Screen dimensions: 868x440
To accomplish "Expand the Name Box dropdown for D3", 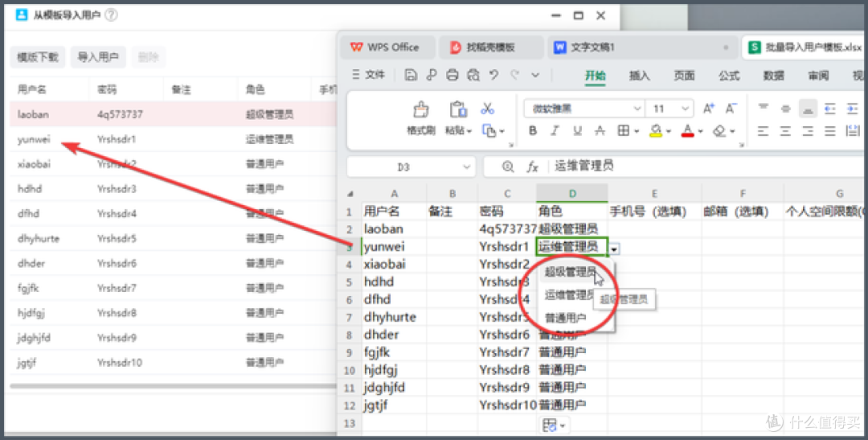I will click(x=466, y=167).
